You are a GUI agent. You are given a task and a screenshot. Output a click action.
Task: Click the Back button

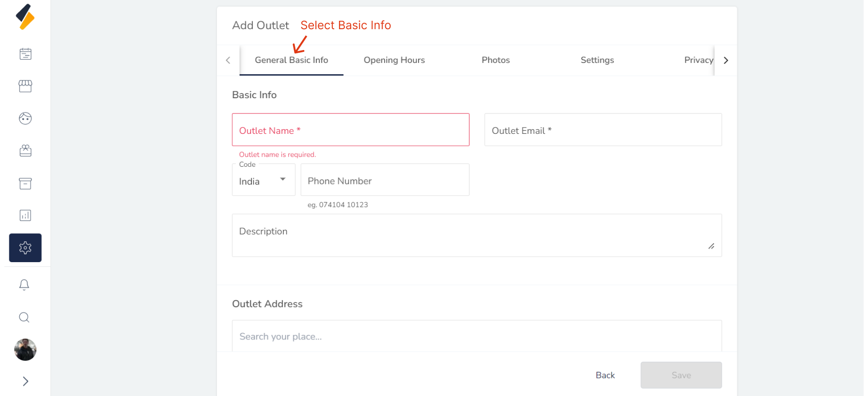pos(605,375)
